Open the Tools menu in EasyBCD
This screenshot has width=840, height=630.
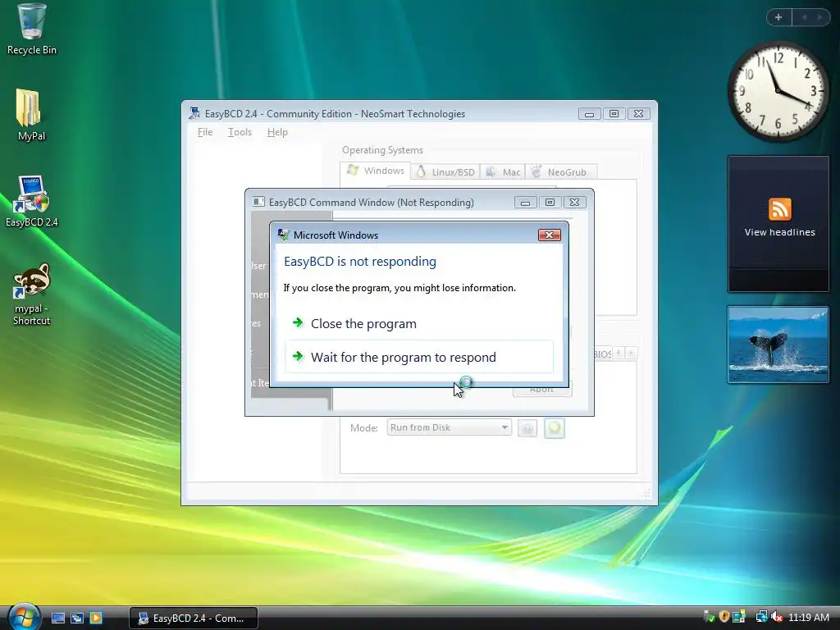click(x=240, y=132)
